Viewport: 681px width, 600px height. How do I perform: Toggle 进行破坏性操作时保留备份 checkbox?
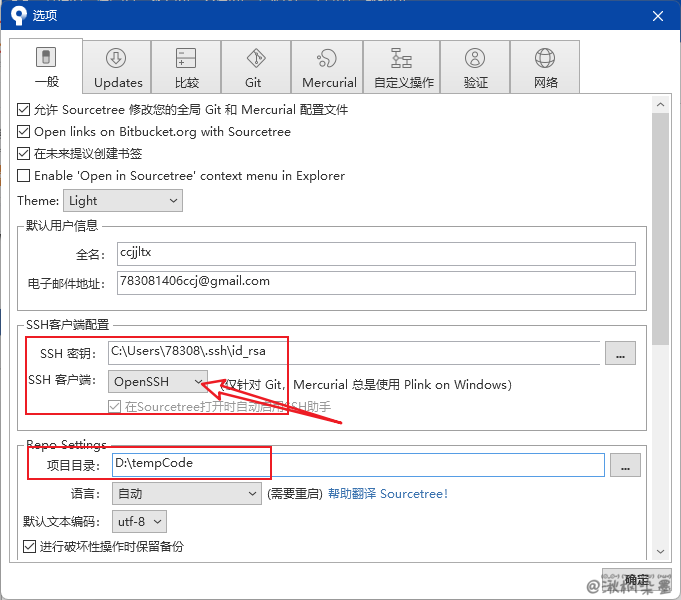coord(29,546)
